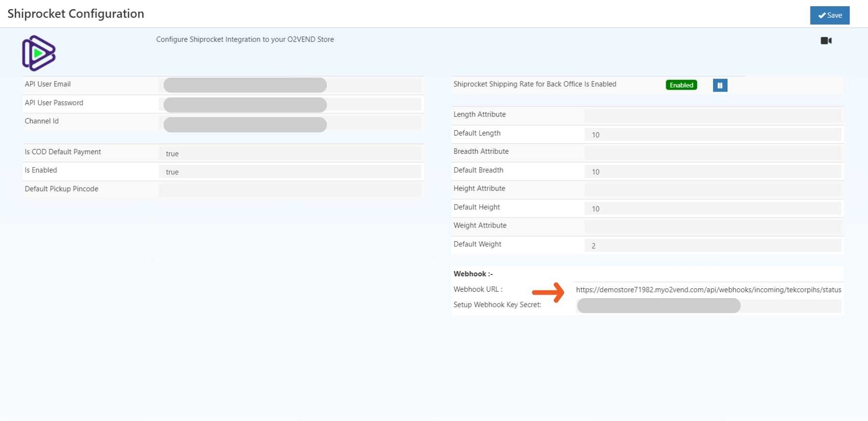Viewport: 868px width, 421px height.
Task: Click the Length Attribute field
Action: click(x=713, y=115)
